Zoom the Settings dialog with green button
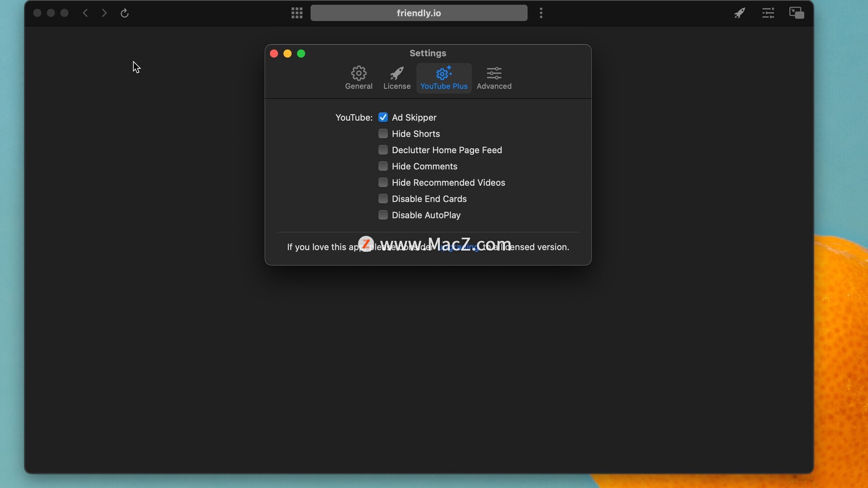 coord(301,54)
